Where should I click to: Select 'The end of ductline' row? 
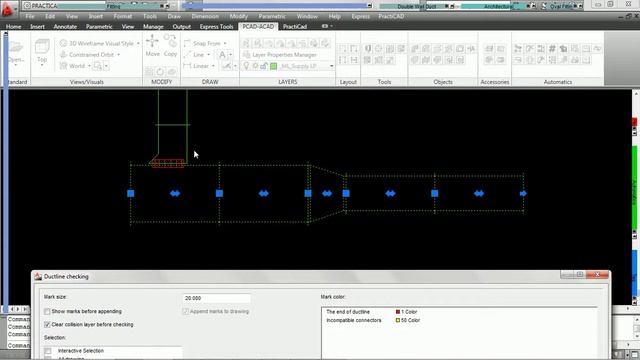(459, 312)
